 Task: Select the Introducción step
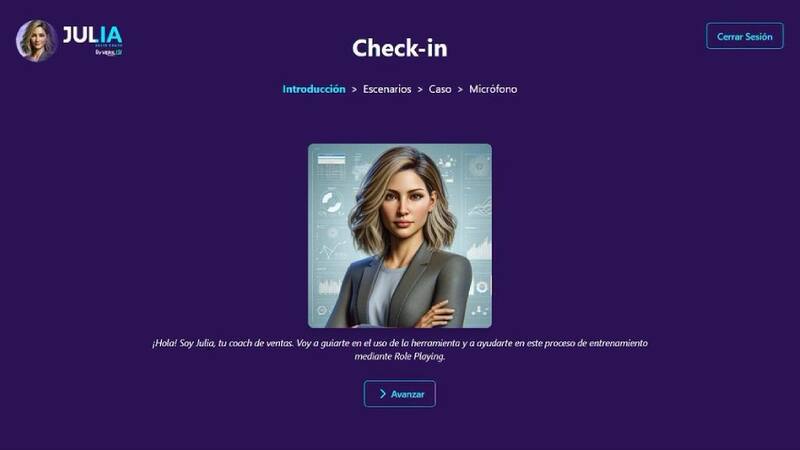[314, 89]
